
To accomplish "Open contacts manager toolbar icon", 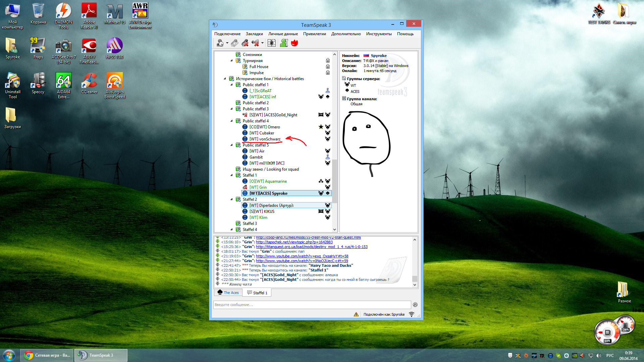I will (284, 43).
